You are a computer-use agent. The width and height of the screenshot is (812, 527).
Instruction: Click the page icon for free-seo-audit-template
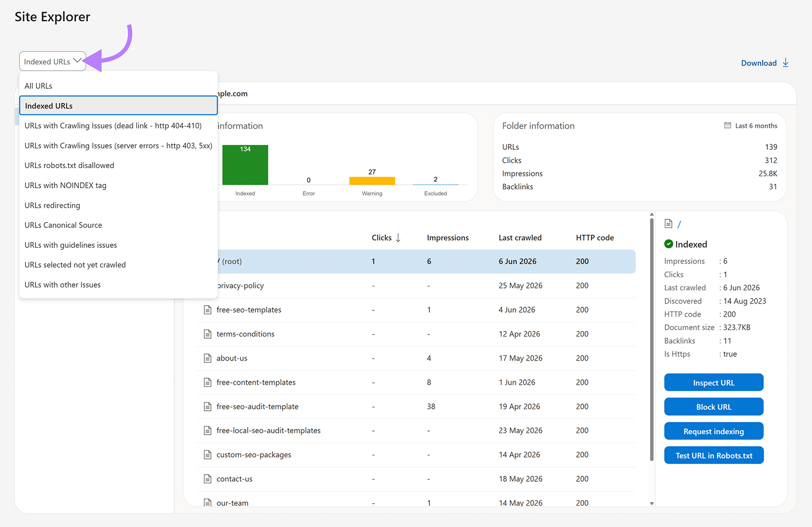click(x=208, y=407)
